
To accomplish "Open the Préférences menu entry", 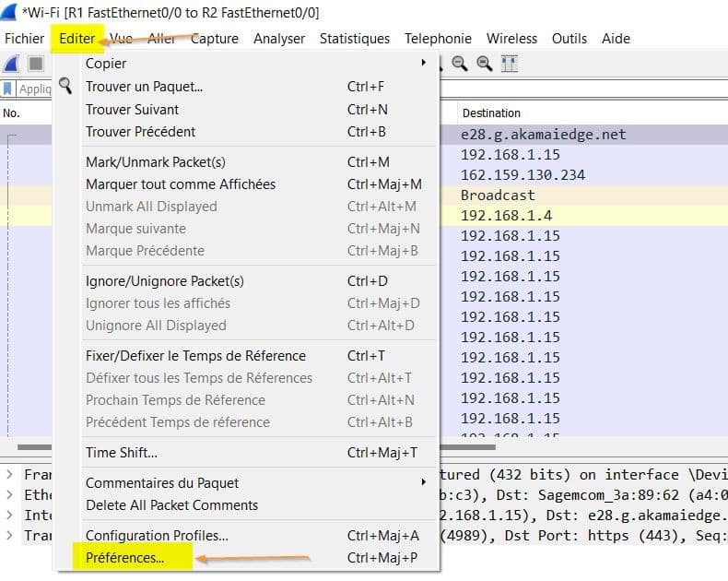I will (125, 558).
